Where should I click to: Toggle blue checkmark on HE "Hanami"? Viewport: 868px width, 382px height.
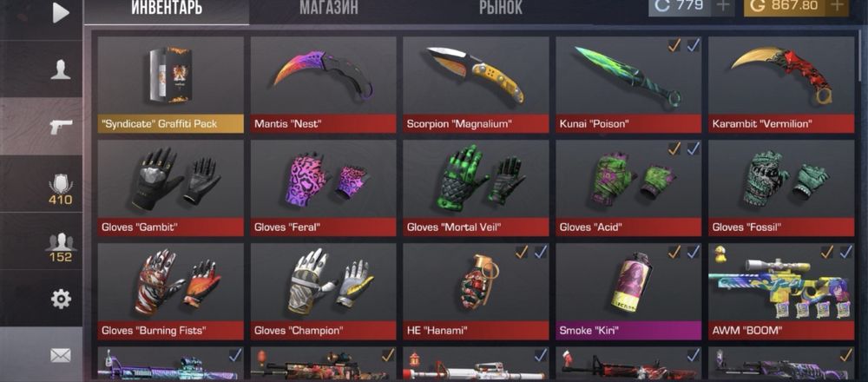pos(541,252)
